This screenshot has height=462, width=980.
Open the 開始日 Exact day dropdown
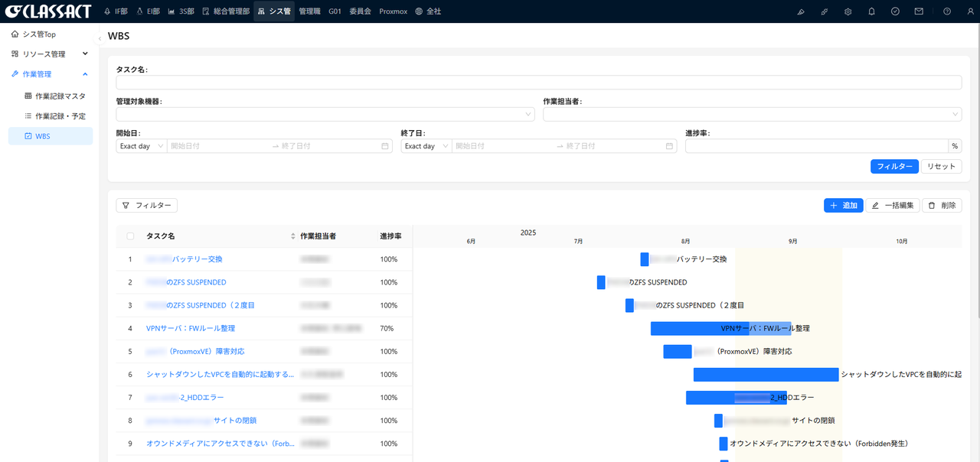(x=142, y=146)
